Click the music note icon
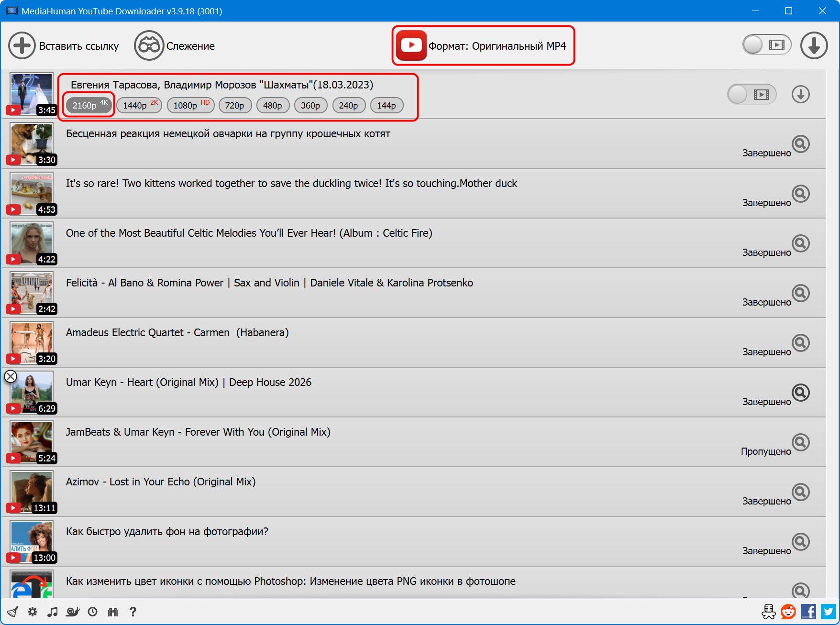This screenshot has width=840, height=625. pyautogui.click(x=53, y=612)
